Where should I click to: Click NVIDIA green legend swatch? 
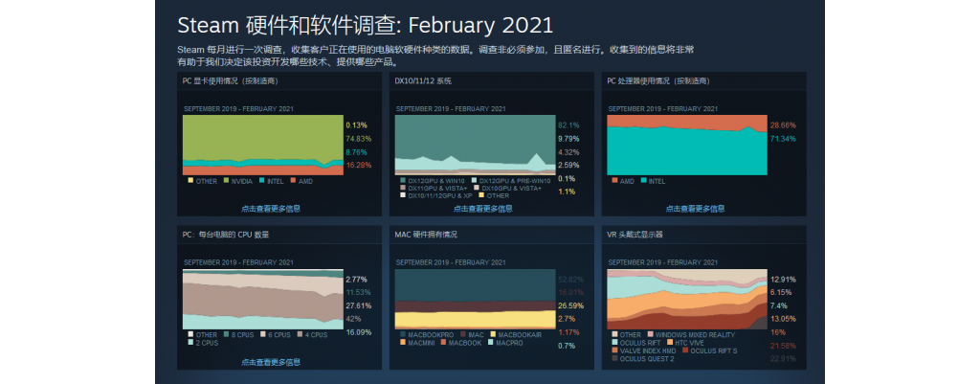click(228, 181)
